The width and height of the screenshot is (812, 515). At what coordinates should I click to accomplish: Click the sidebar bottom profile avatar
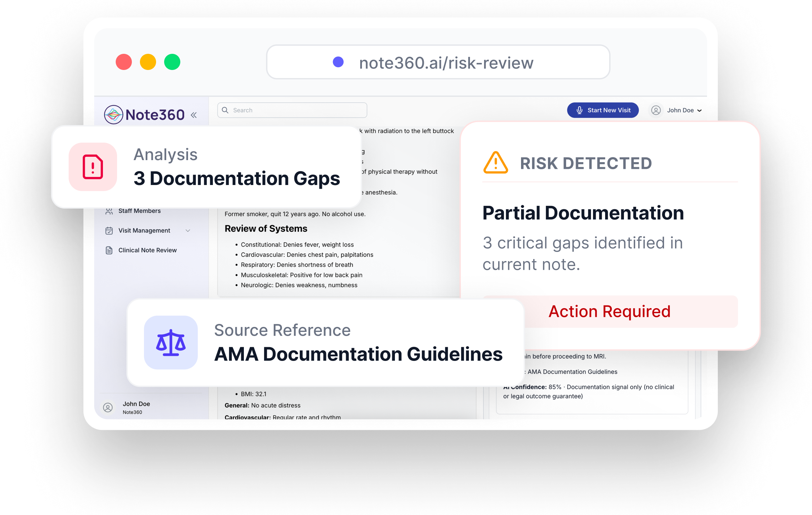(108, 407)
